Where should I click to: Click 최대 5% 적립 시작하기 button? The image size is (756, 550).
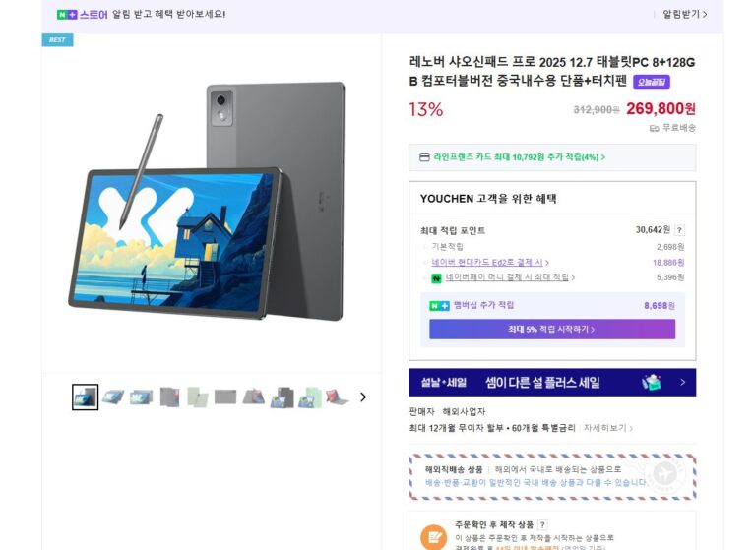552,329
